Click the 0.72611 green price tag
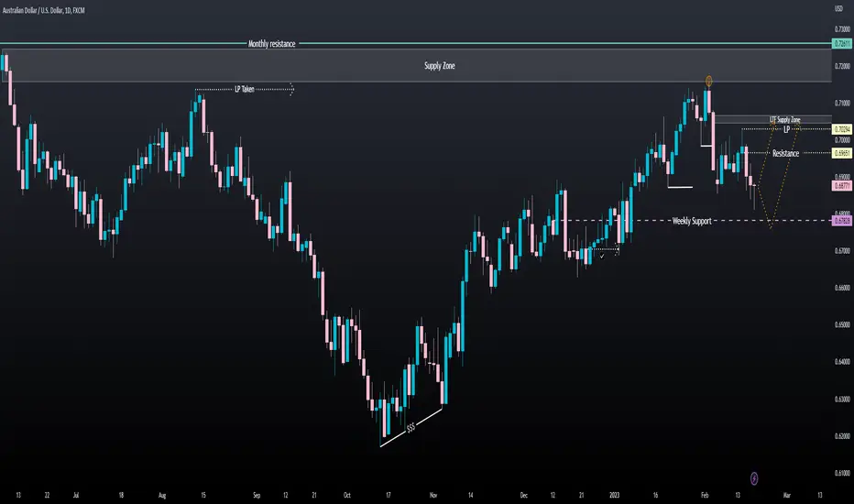The image size is (854, 504). 841,44
